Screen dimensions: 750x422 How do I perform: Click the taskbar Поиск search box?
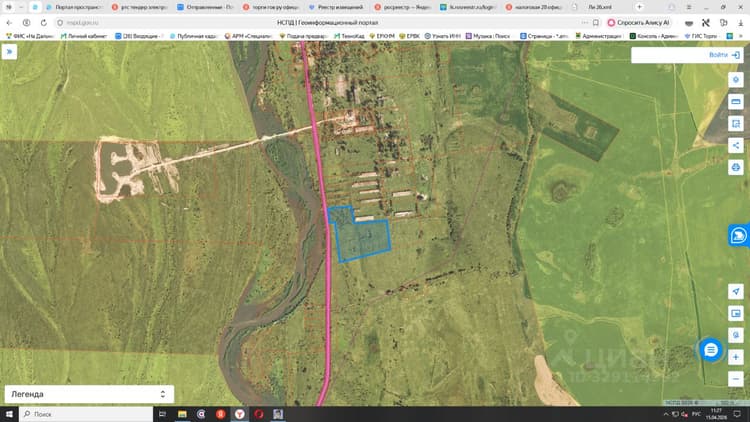click(x=86, y=414)
